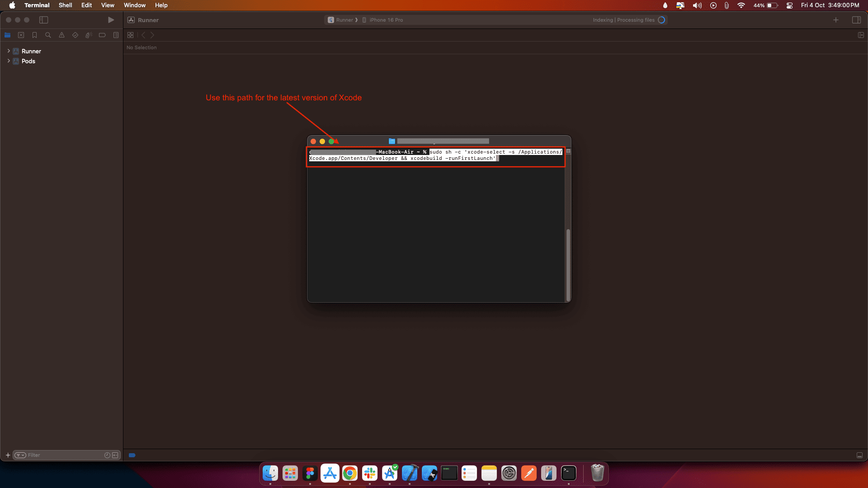Click the Run play button
Viewport: 868px width, 488px height.
(x=111, y=20)
